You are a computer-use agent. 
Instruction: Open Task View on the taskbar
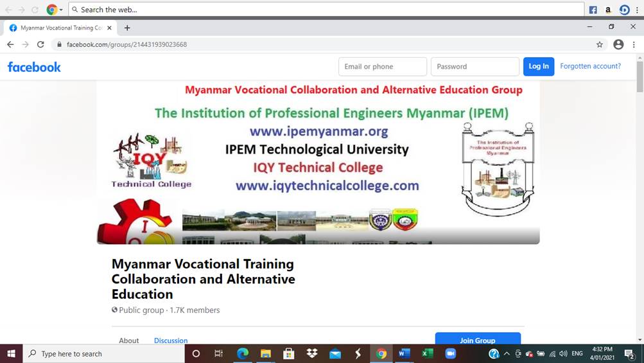click(x=218, y=353)
